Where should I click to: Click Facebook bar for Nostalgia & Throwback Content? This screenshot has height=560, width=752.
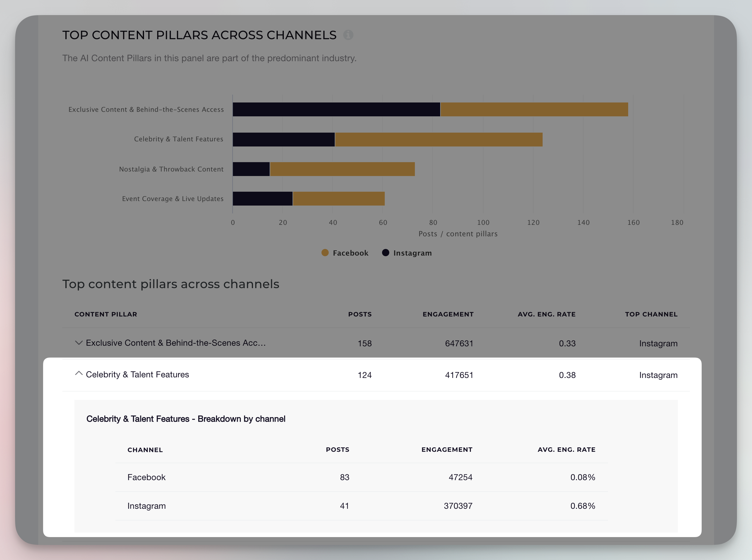(x=342, y=169)
